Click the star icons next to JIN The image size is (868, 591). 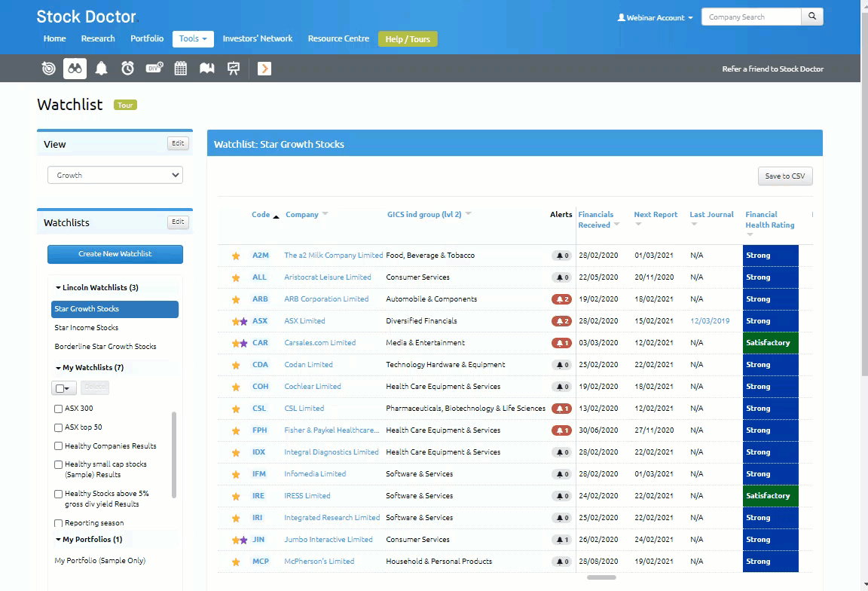tap(240, 540)
